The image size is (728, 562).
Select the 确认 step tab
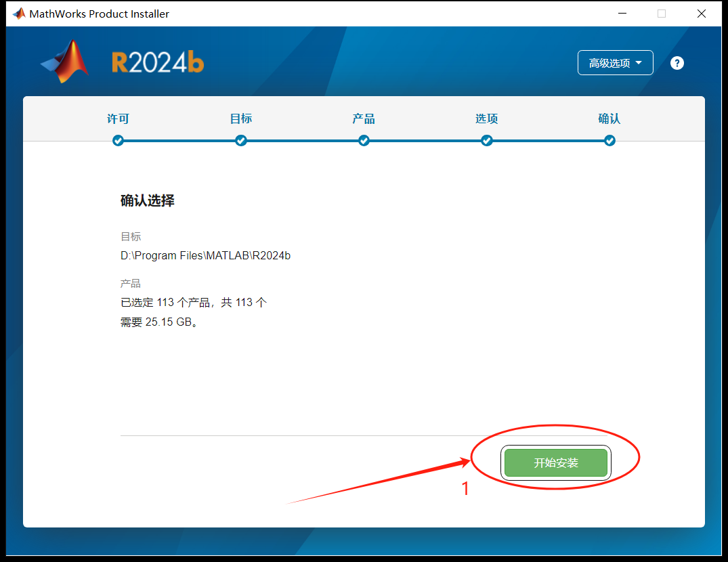click(609, 118)
